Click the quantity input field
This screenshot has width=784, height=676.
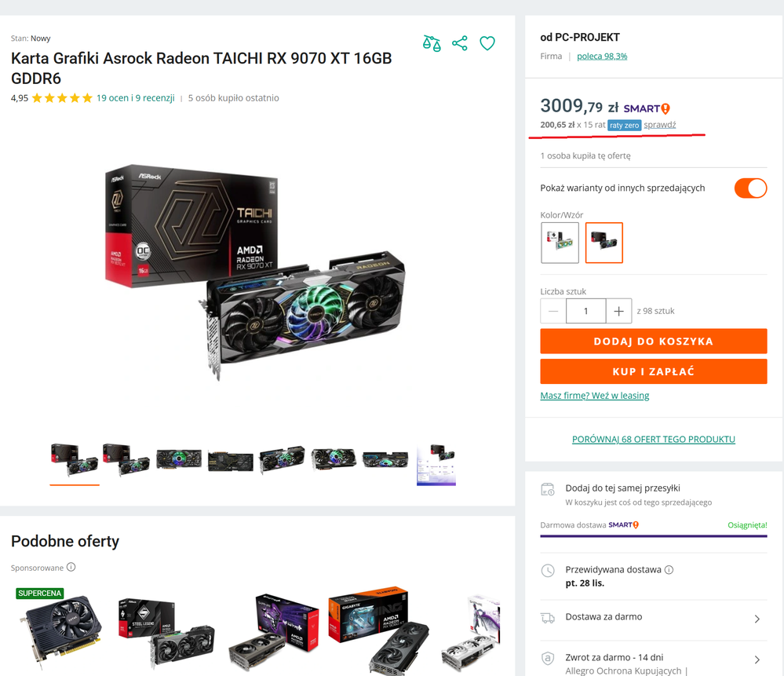tap(585, 311)
